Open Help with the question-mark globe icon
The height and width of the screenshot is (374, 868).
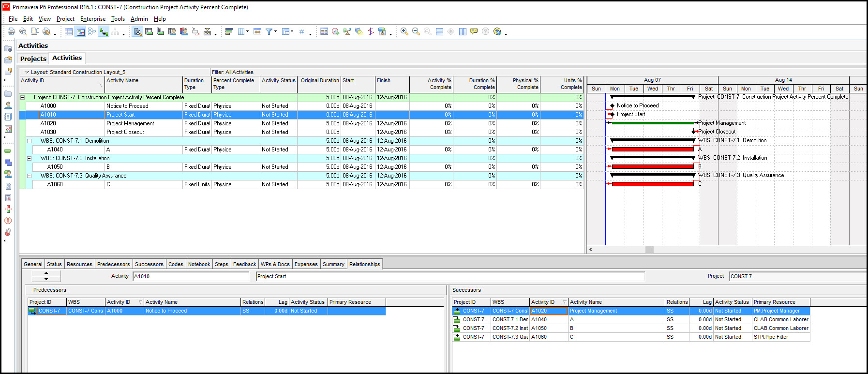point(497,31)
